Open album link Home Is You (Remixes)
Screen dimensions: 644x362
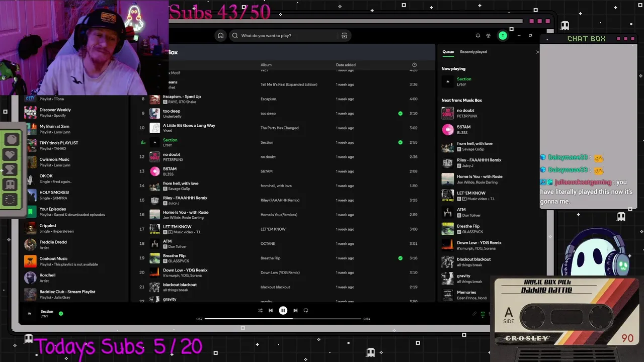tap(279, 215)
